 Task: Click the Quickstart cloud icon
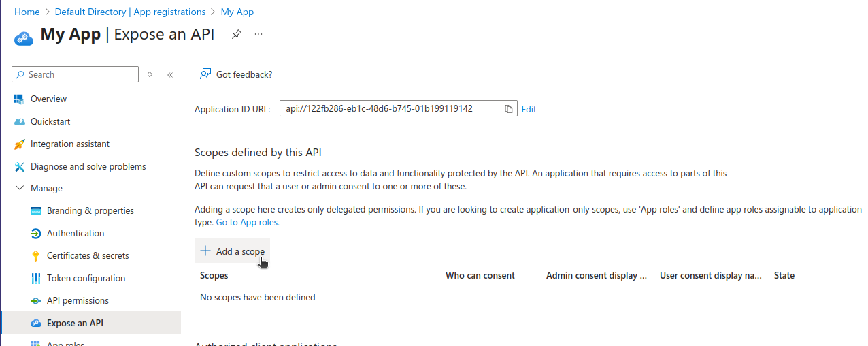[x=19, y=121]
